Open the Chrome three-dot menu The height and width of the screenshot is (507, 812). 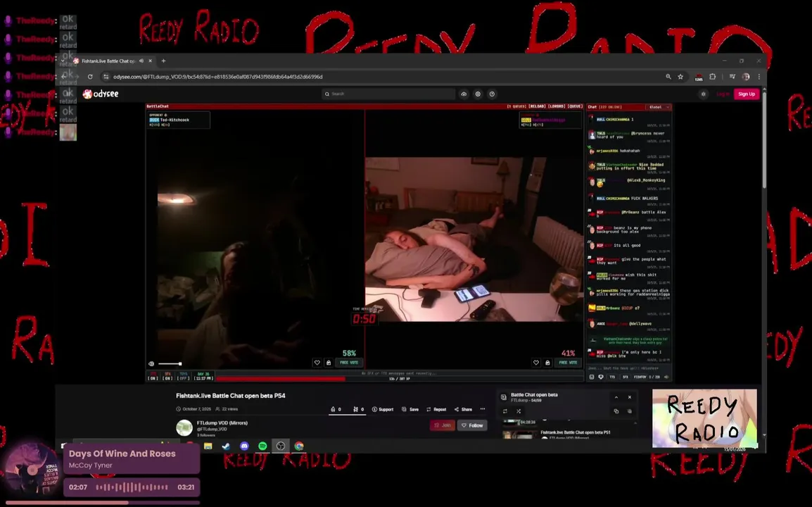coord(759,77)
